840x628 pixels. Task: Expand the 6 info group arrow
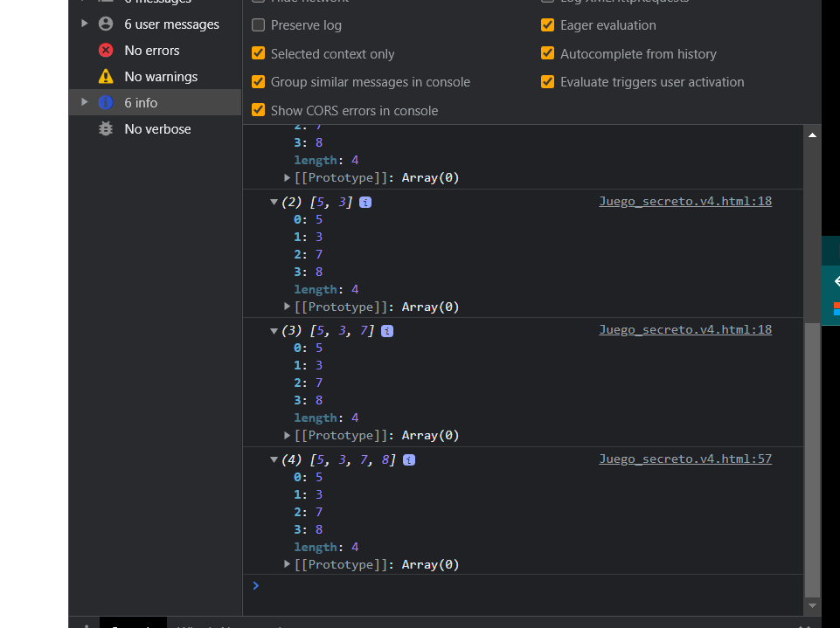(x=84, y=101)
